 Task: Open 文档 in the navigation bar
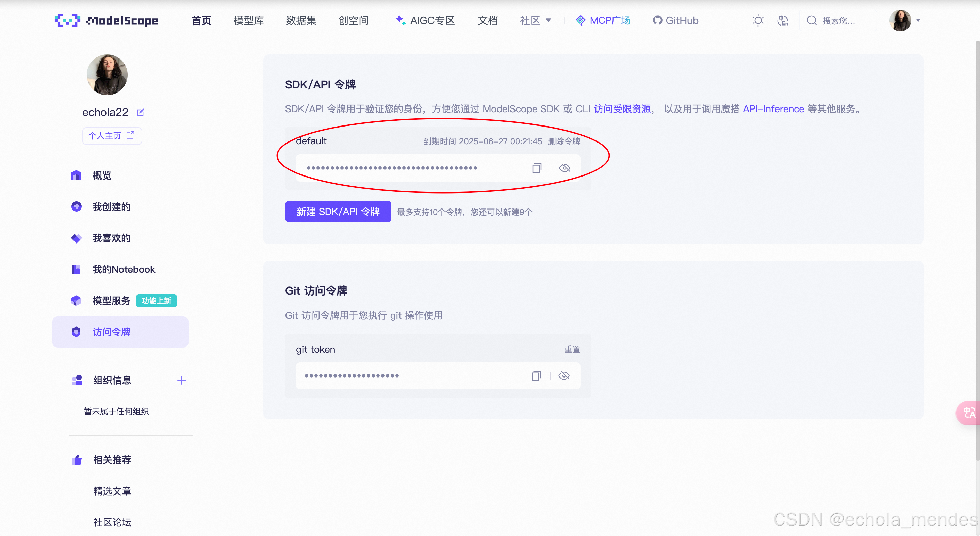point(488,20)
